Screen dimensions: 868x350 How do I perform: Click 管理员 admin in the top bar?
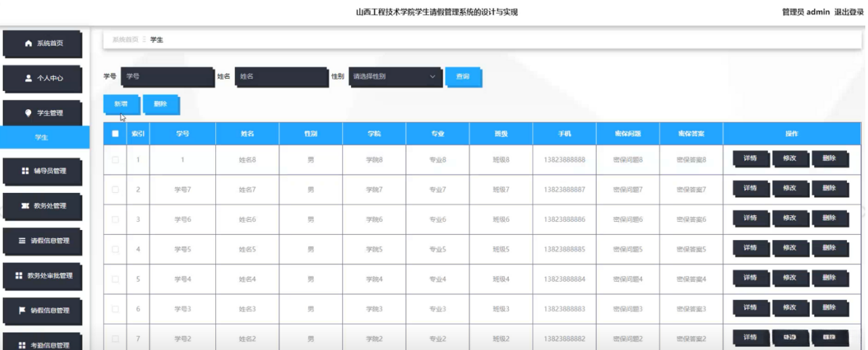805,12
